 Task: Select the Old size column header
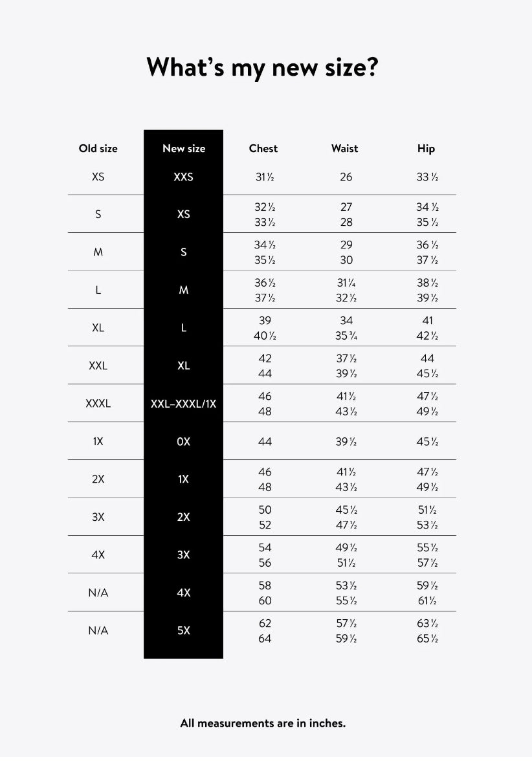pos(98,148)
